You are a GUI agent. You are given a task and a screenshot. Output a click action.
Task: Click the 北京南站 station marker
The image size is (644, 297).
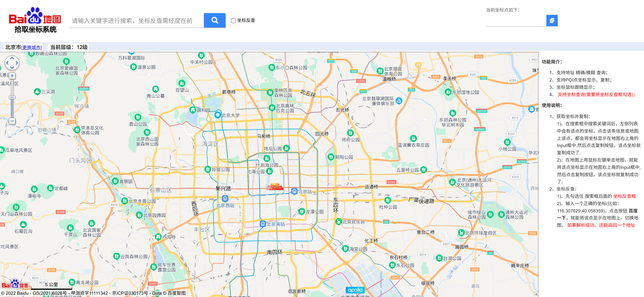[263, 224]
